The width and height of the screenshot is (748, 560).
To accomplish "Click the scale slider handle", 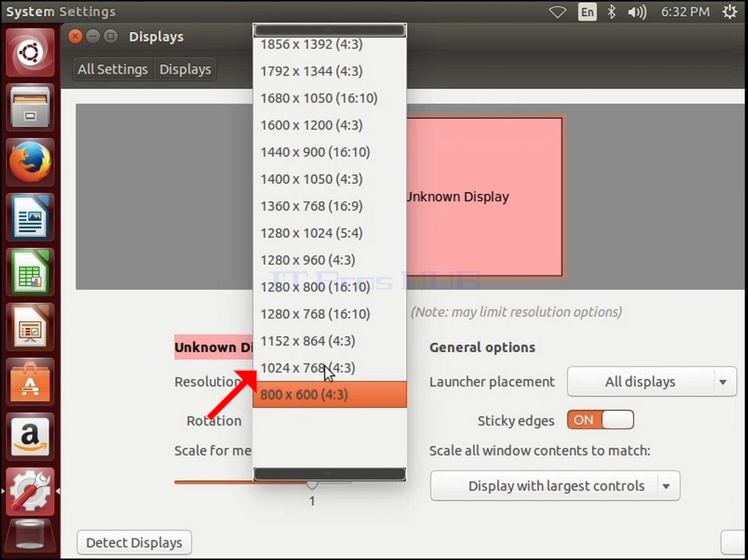I will (x=312, y=484).
